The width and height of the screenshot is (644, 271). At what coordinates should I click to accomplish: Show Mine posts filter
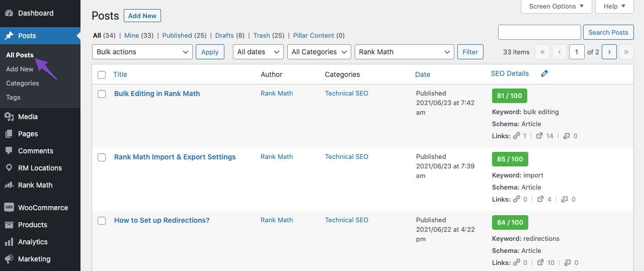131,35
